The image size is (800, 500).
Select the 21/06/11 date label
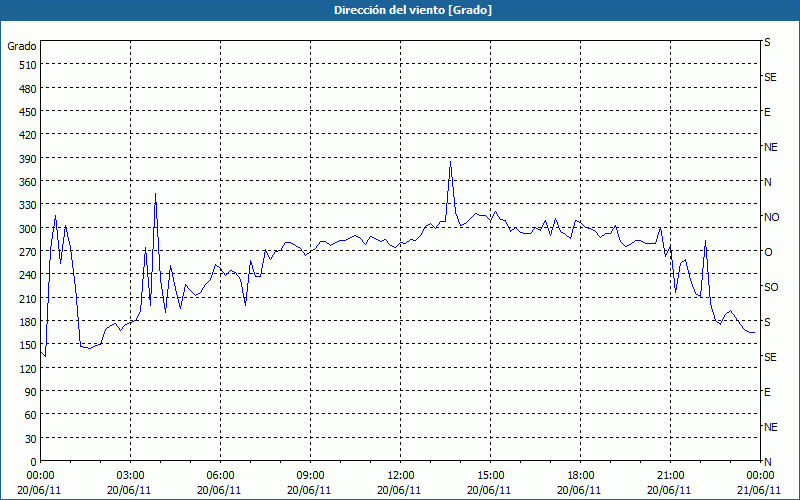tap(759, 491)
